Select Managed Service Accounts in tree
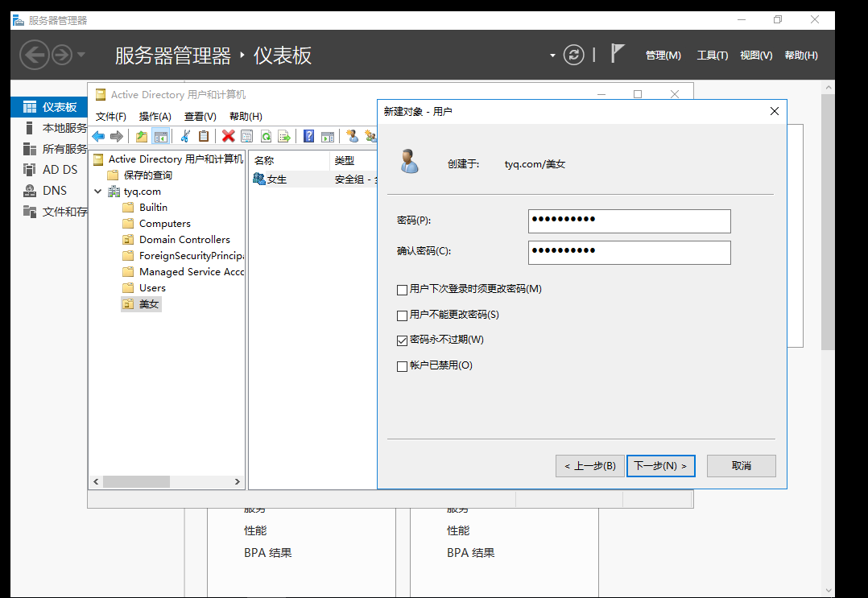This screenshot has height=598, width=868. (x=183, y=271)
